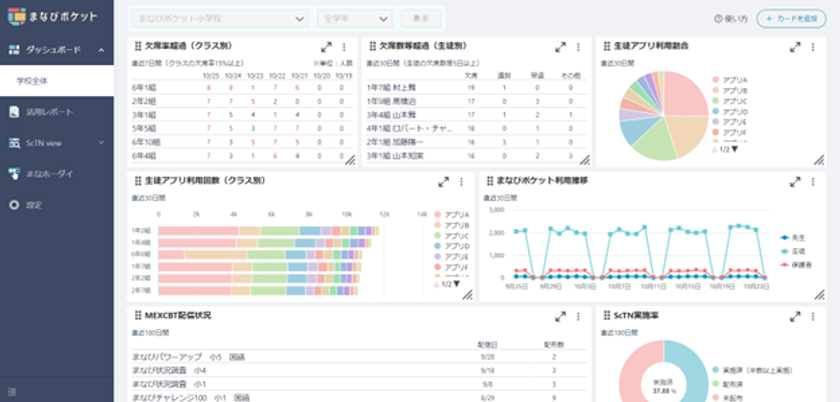Maximize the 生徒アプリ利用回数（クラス別） card
This screenshot has height=402, width=840.
click(444, 182)
